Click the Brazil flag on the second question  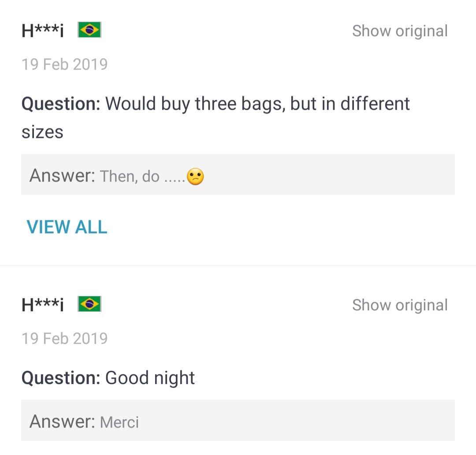(x=89, y=303)
